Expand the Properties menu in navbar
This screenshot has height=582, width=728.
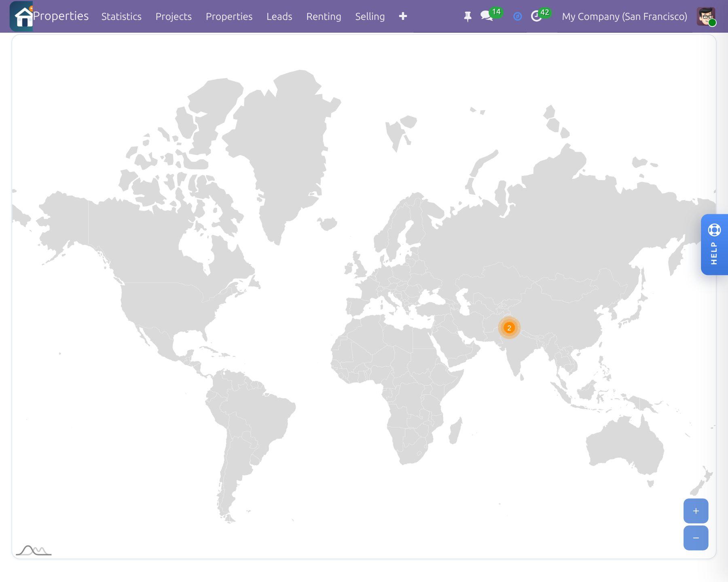(229, 17)
